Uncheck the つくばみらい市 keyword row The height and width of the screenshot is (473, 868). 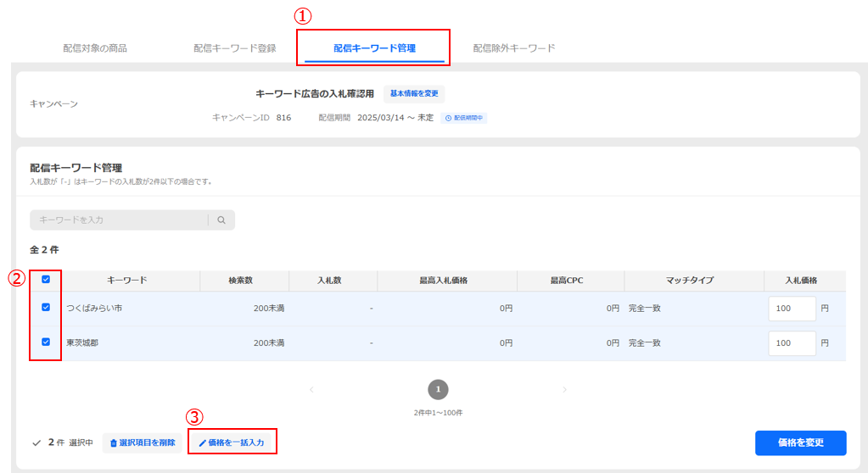click(46, 308)
